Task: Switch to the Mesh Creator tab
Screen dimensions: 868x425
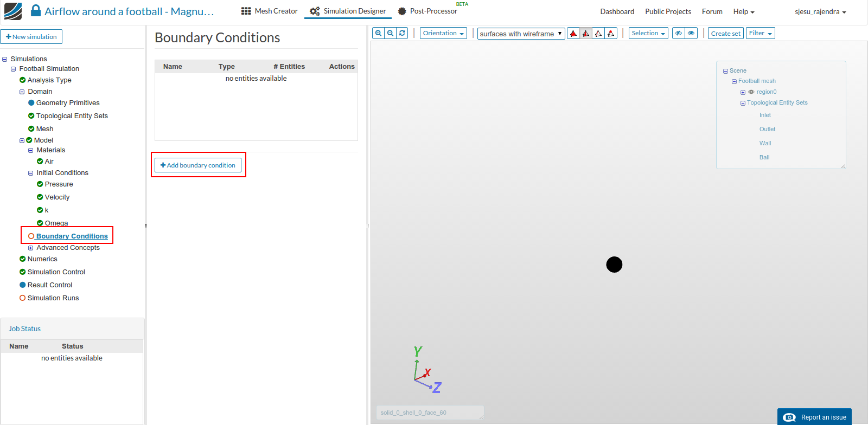Action: [x=270, y=11]
